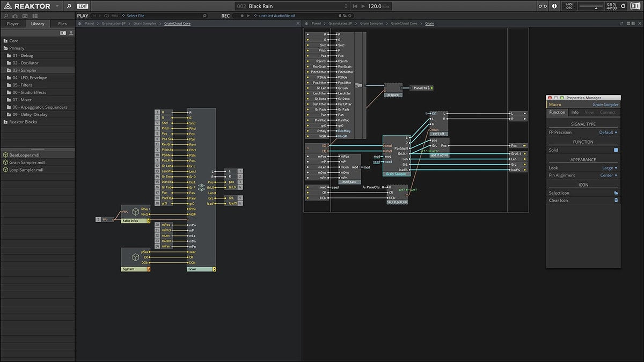Click the NI logo at the top right
644x362 pixels.
pyautogui.click(x=636, y=6)
